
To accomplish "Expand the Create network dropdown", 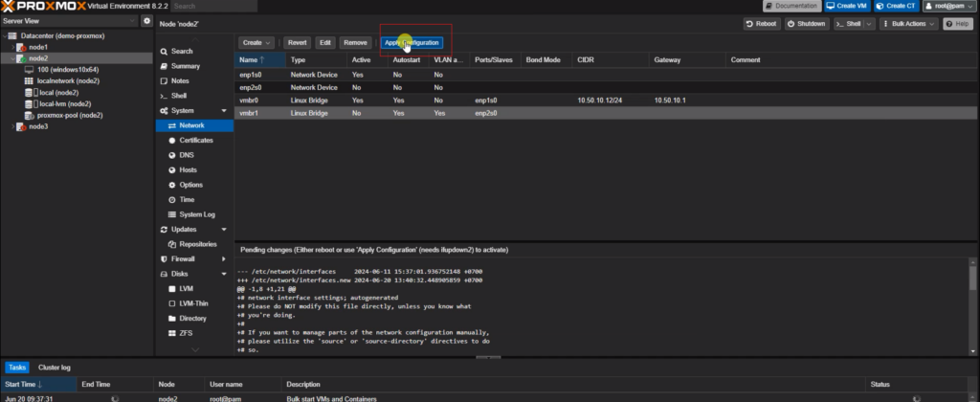I will (x=256, y=43).
